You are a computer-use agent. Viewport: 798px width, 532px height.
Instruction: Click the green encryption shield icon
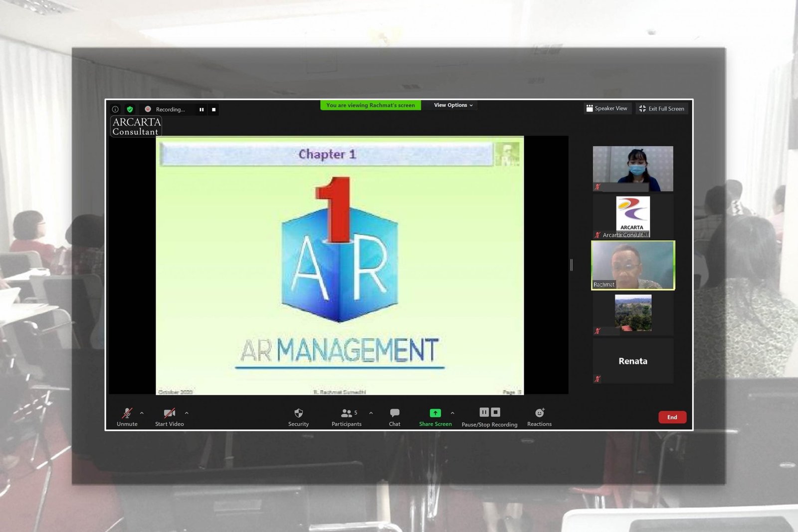point(130,109)
